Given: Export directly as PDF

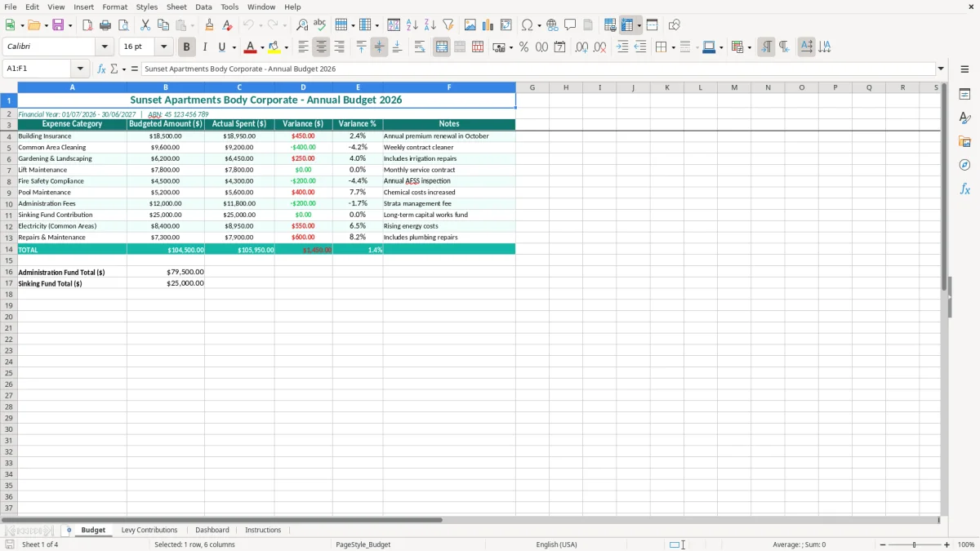Looking at the screenshot, I should click(87, 25).
